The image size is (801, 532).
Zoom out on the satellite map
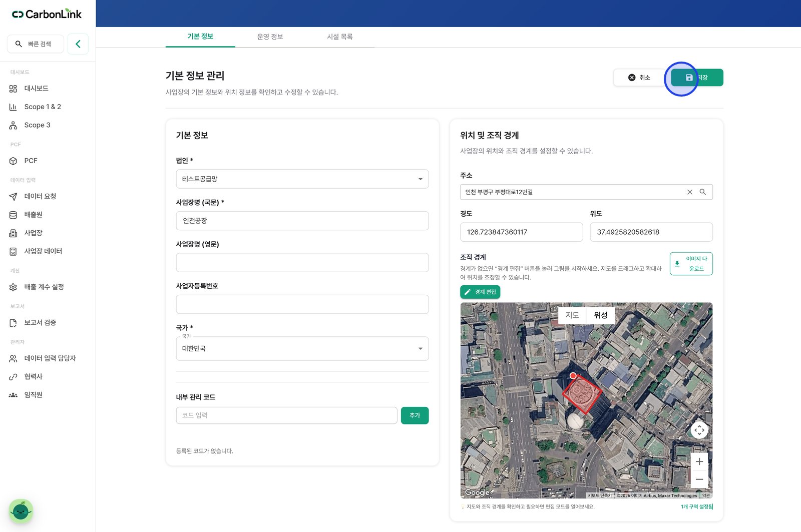699,479
